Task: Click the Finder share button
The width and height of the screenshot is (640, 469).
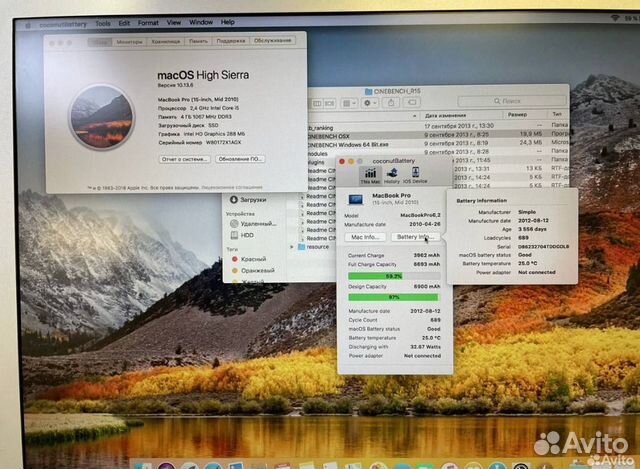Action: pos(391,102)
